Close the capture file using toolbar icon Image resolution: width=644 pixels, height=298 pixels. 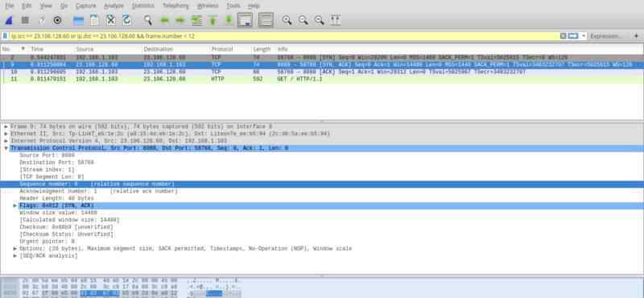[110, 20]
